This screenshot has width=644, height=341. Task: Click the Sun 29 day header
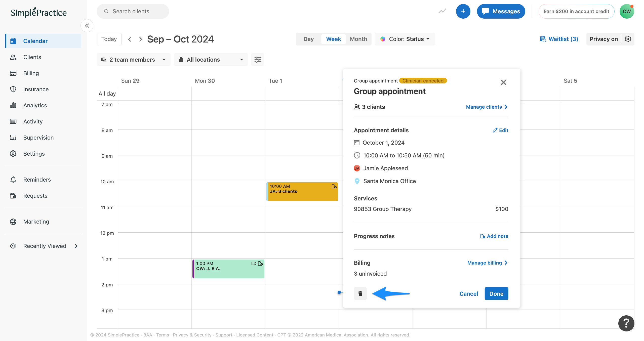pyautogui.click(x=130, y=81)
